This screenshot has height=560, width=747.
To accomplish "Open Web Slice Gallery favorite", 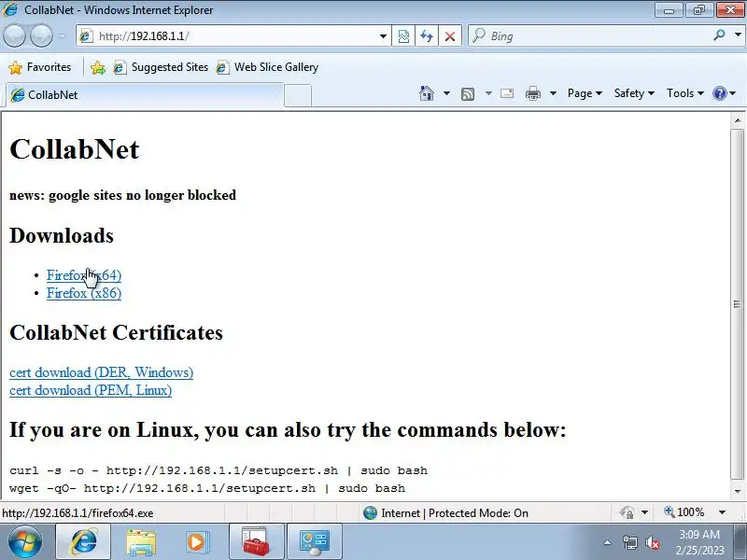I will point(267,67).
